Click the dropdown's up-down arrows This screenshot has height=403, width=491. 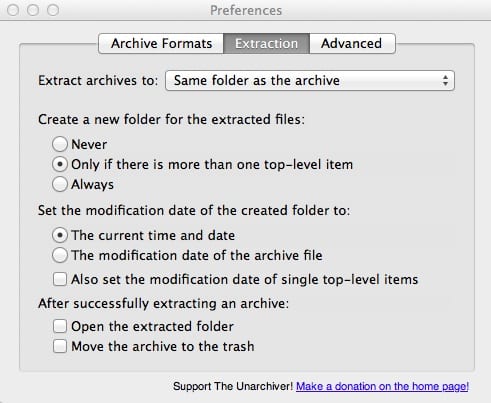(x=445, y=81)
